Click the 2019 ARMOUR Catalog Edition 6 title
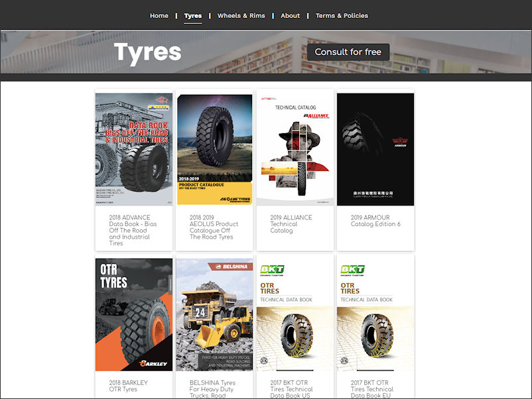 [375, 221]
